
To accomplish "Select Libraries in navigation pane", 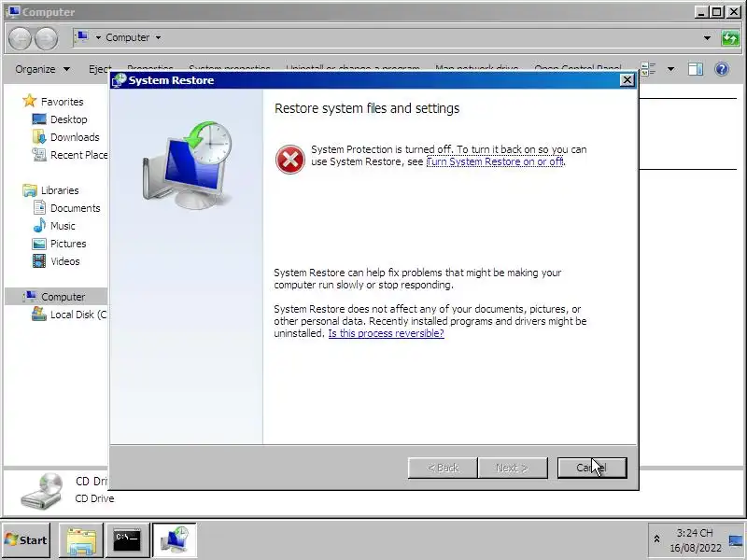I will click(x=60, y=190).
